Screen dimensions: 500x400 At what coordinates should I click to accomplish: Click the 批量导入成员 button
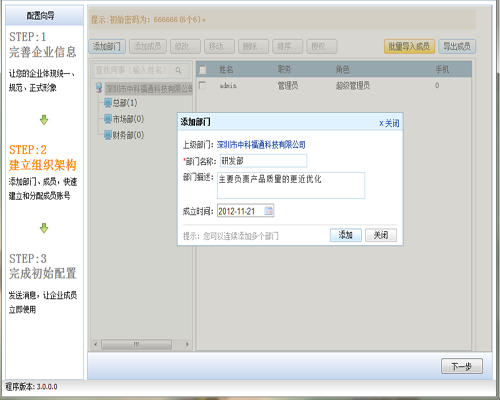[x=409, y=46]
